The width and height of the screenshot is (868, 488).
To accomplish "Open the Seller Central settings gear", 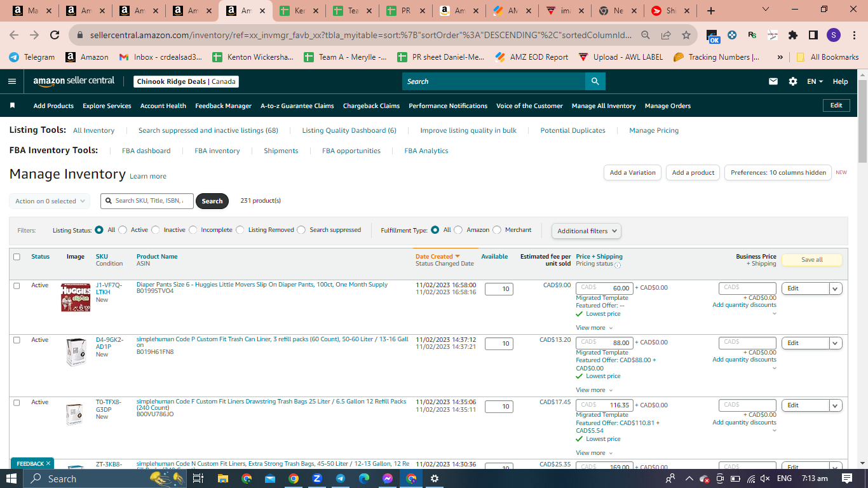I will coord(793,81).
